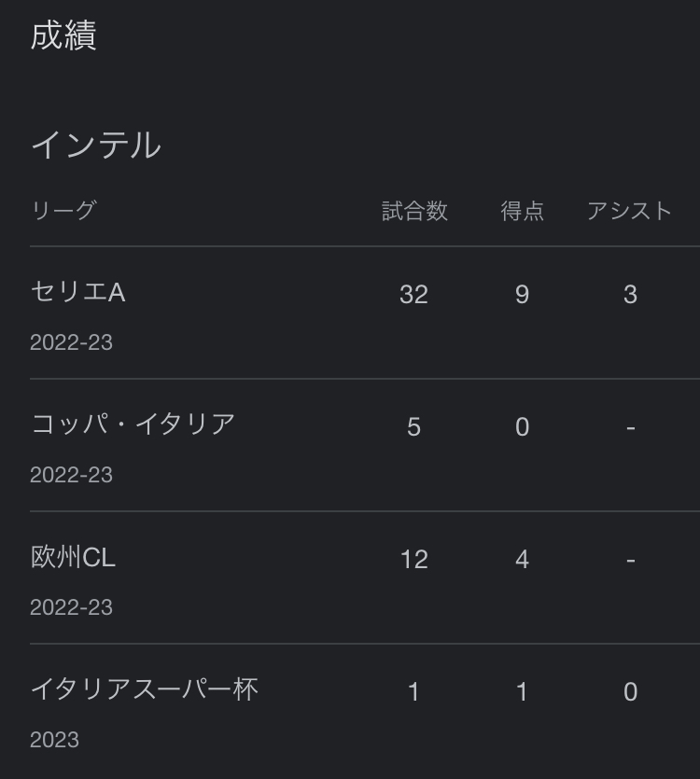Screen dimensions: 700x779
Task: Click the 2023 season label
Action: (54, 740)
